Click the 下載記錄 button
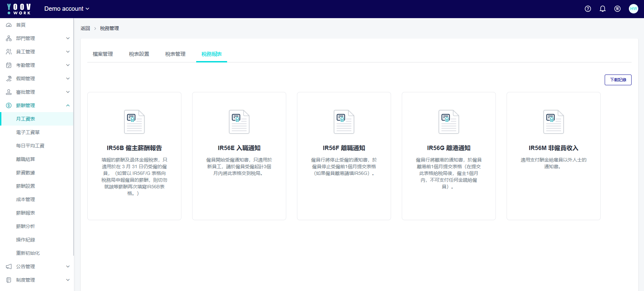This screenshot has height=291, width=644. pos(618,80)
